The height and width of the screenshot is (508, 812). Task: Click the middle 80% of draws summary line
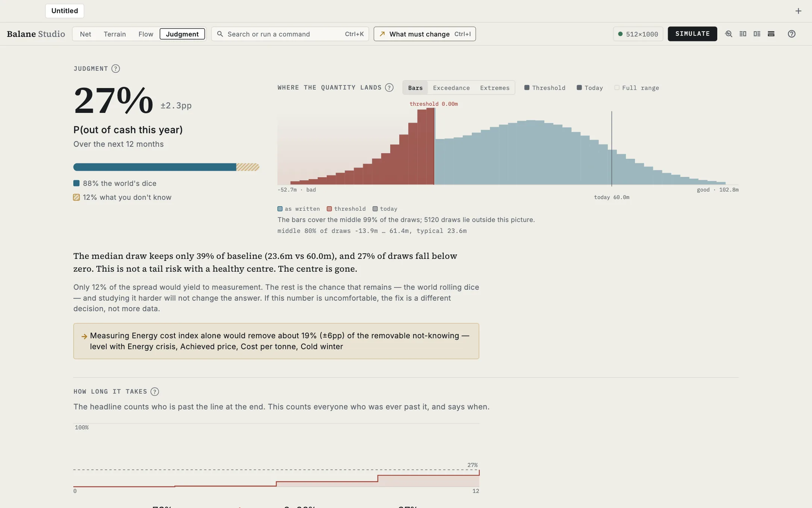point(372,231)
